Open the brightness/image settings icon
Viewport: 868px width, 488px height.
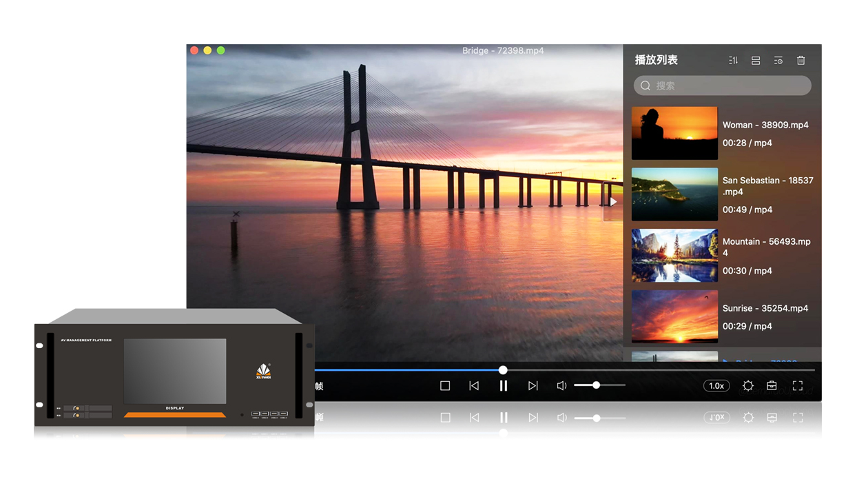pyautogui.click(x=748, y=386)
